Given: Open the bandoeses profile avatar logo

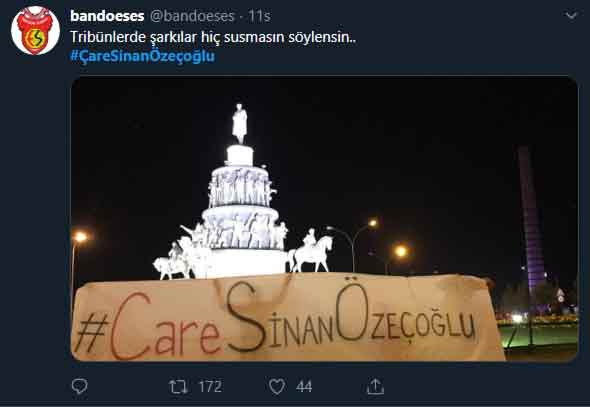Looking at the screenshot, I should point(35,31).
